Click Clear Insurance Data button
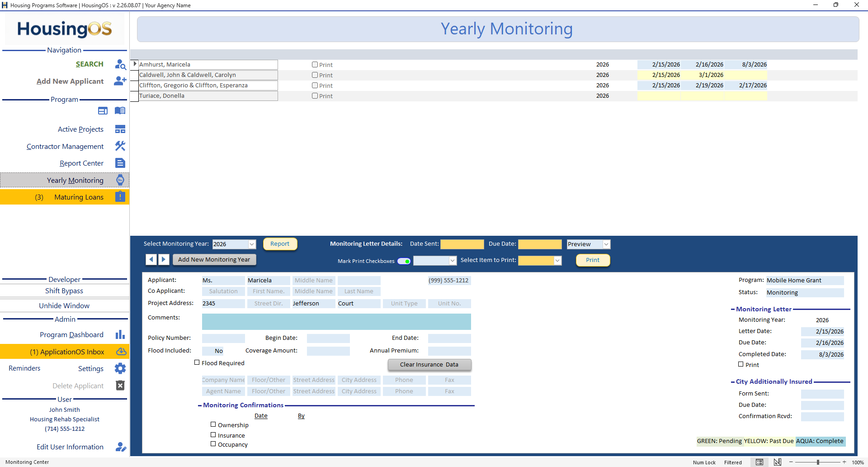The image size is (868, 467). (x=429, y=365)
